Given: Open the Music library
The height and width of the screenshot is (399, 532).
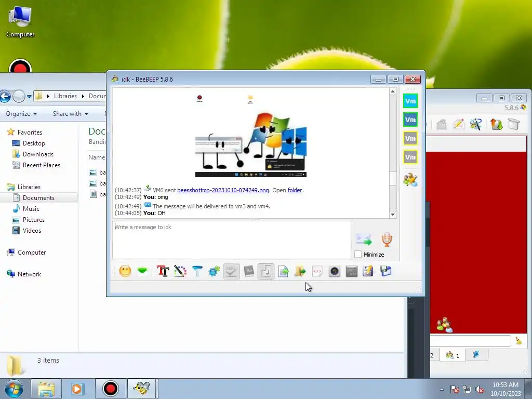Looking at the screenshot, I should (31, 209).
